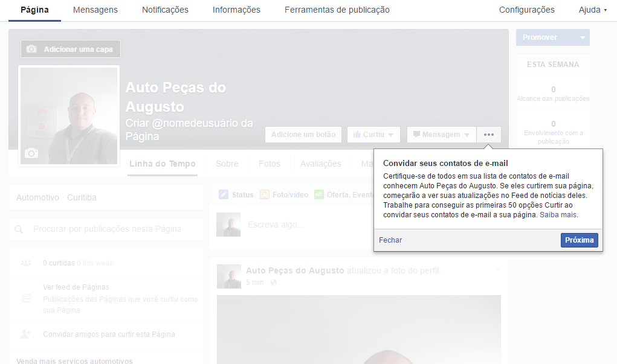
Task: Switch to Mensagens tab
Action: click(95, 10)
